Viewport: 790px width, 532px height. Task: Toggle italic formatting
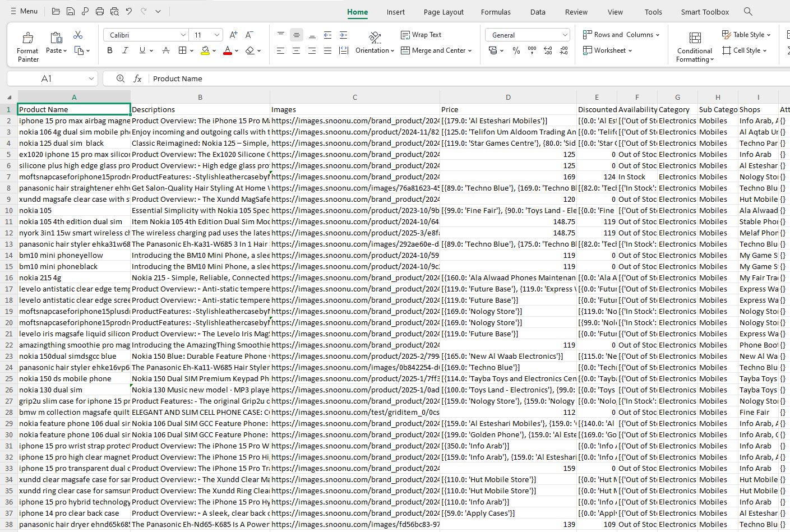coord(125,50)
